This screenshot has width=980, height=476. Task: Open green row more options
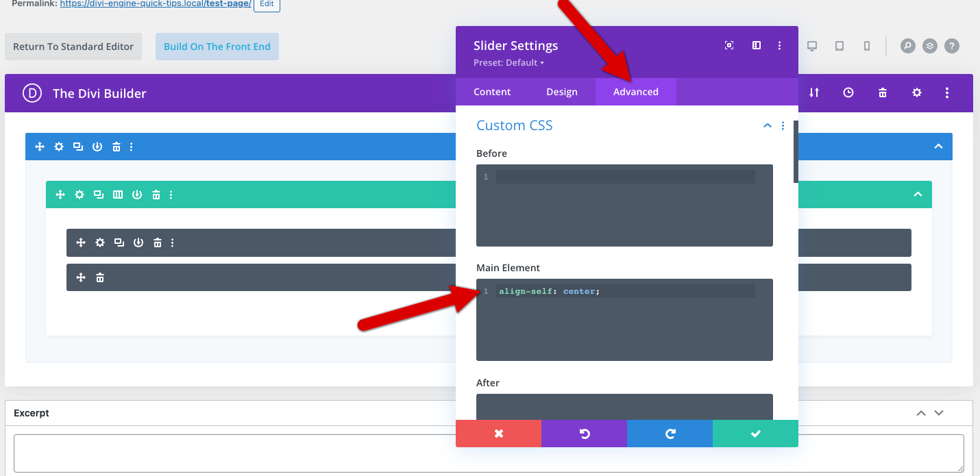point(171,195)
